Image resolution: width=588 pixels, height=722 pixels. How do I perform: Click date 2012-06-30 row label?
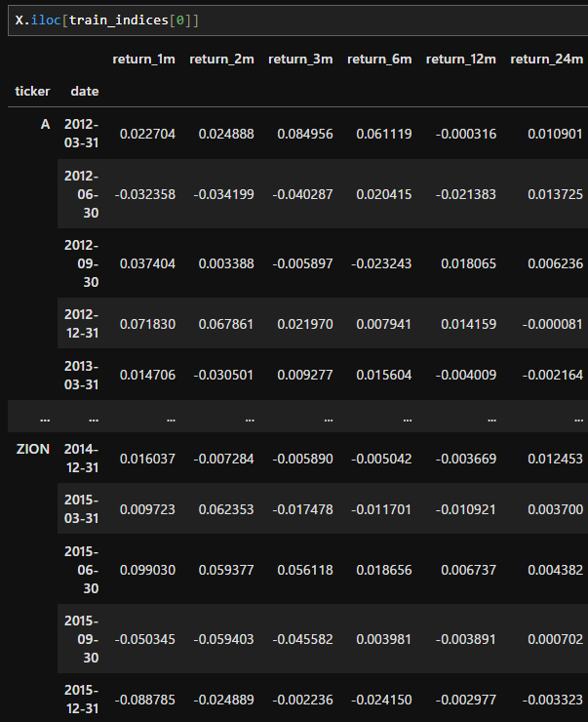point(82,194)
